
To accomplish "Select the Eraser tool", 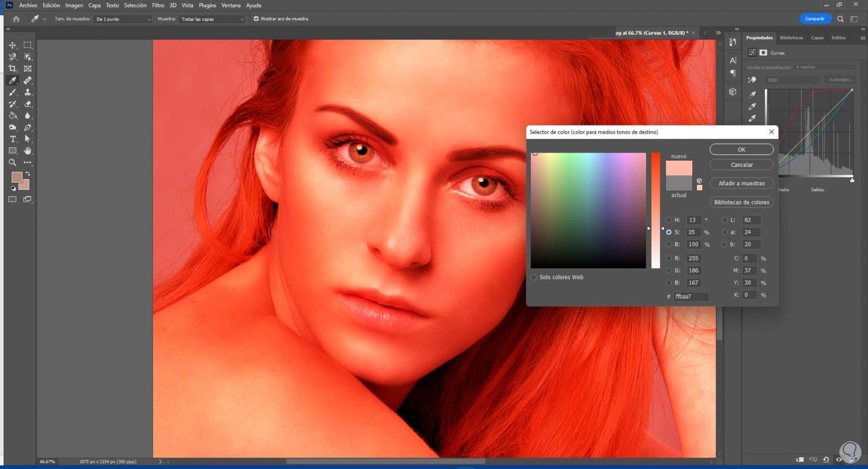I will click(x=27, y=104).
